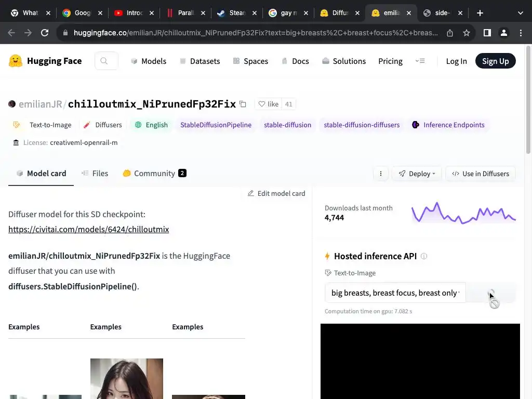
Task: Copy model name with copy icon
Action: click(x=243, y=104)
